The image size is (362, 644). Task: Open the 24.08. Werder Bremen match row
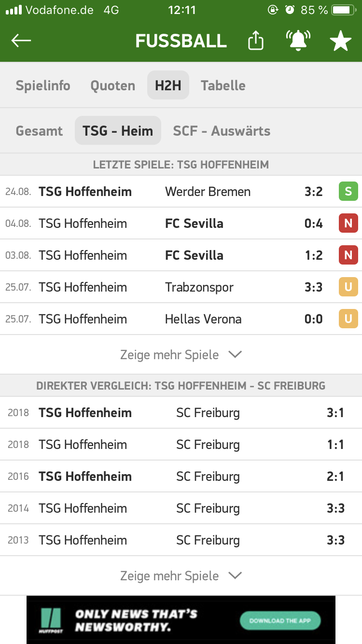181,192
